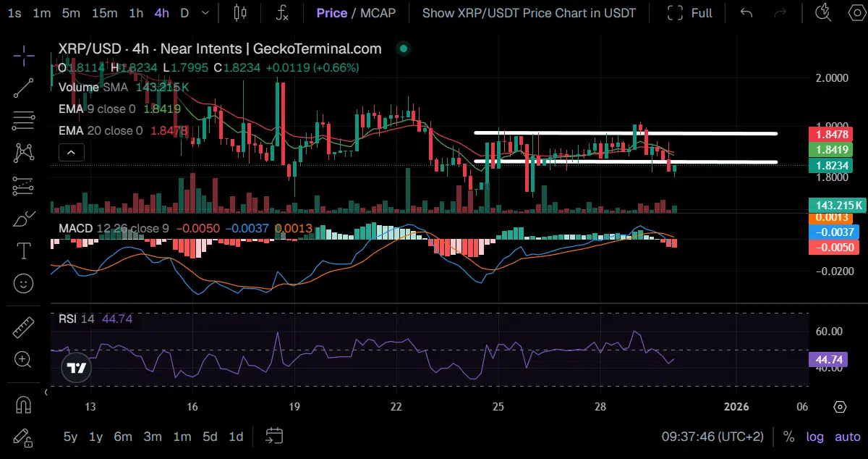Select the 15m timeframe
The height and width of the screenshot is (459, 868).
click(104, 13)
